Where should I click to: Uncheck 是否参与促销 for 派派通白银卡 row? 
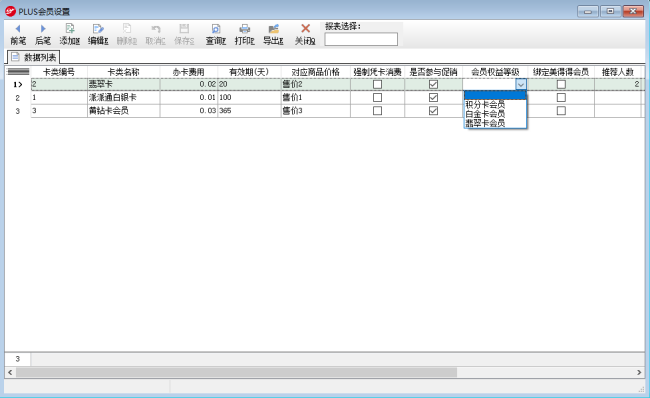pyautogui.click(x=433, y=97)
